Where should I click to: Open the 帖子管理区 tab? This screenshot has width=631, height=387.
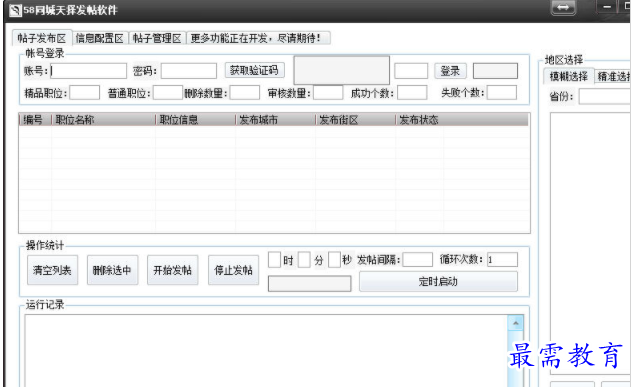[x=157, y=38]
